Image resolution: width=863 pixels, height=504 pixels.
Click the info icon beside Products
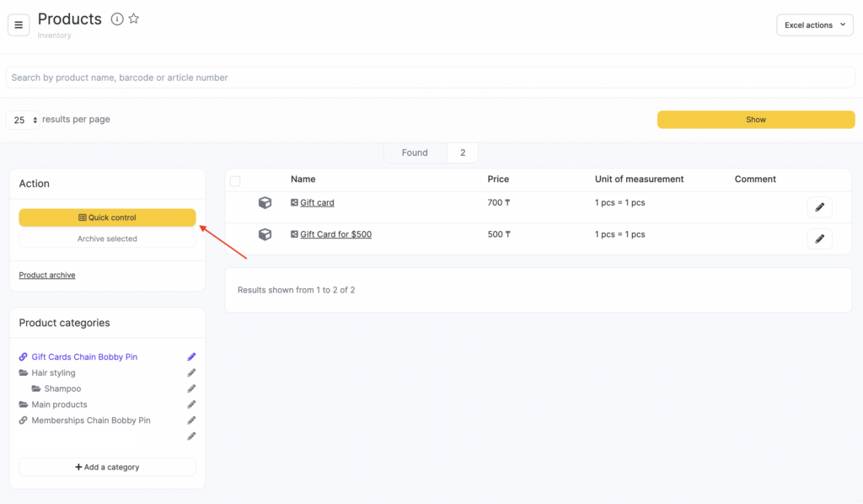coord(117,19)
